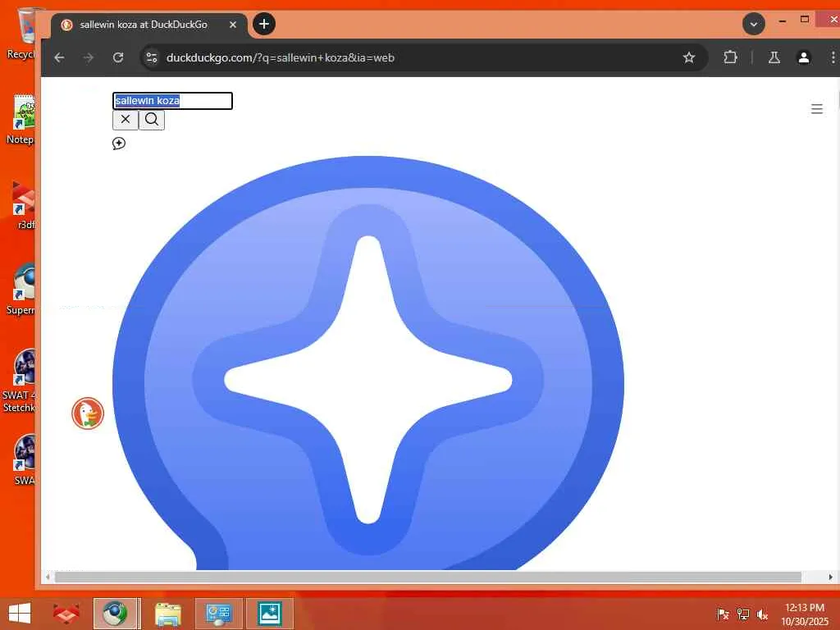This screenshot has width=840, height=630.
Task: Bookmark this page with the star icon
Action: coord(689,58)
